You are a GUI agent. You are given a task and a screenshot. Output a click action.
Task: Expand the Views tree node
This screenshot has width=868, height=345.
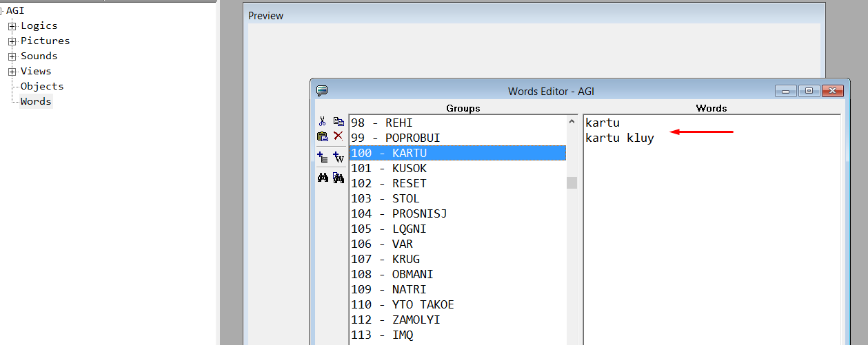pyautogui.click(x=12, y=72)
